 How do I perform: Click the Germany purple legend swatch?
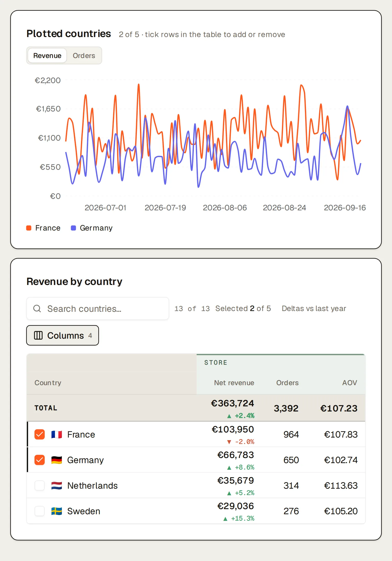coord(73,228)
